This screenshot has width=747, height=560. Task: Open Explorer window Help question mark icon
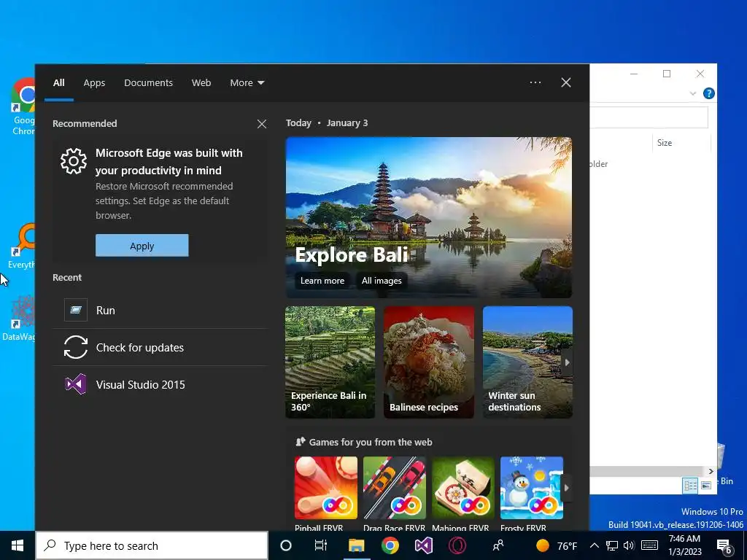[708, 93]
